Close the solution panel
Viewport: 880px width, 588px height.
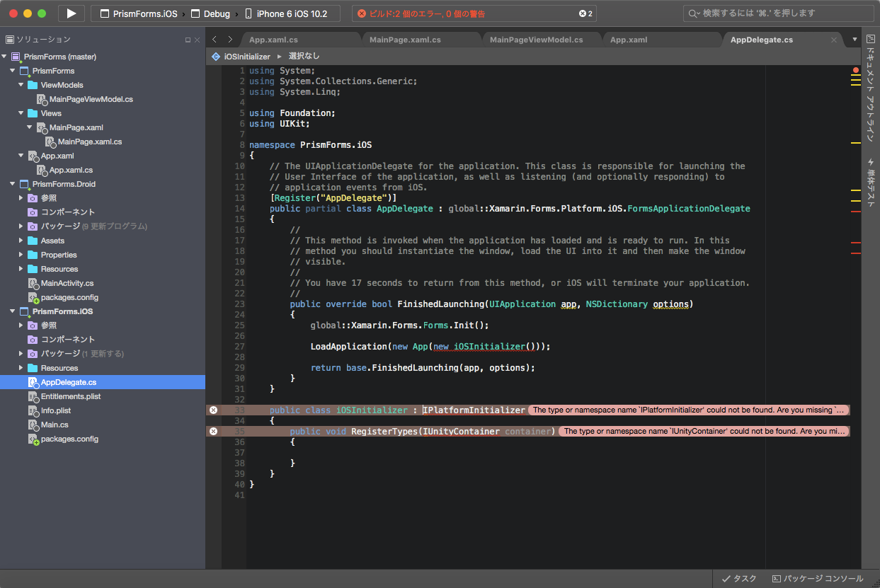(197, 40)
